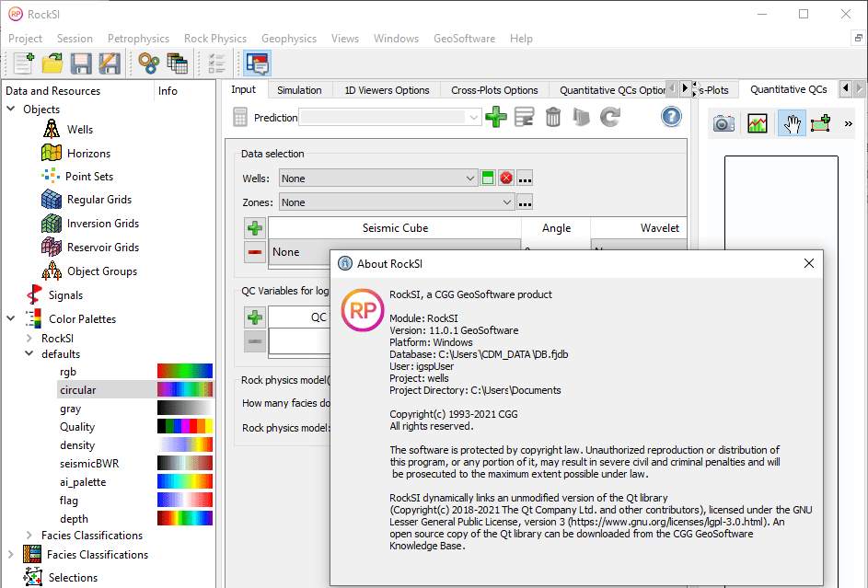Expand the nested Facies Classifications node under Color Palettes

pos(29,535)
